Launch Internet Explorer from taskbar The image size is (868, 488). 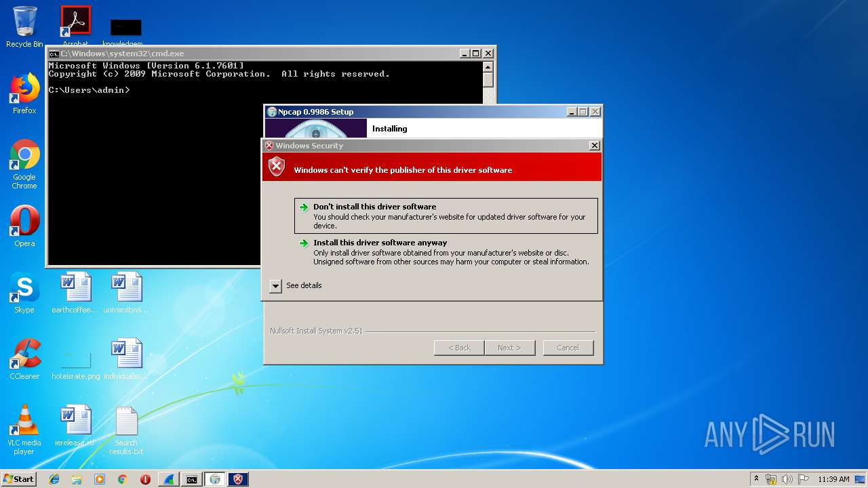tap(54, 479)
